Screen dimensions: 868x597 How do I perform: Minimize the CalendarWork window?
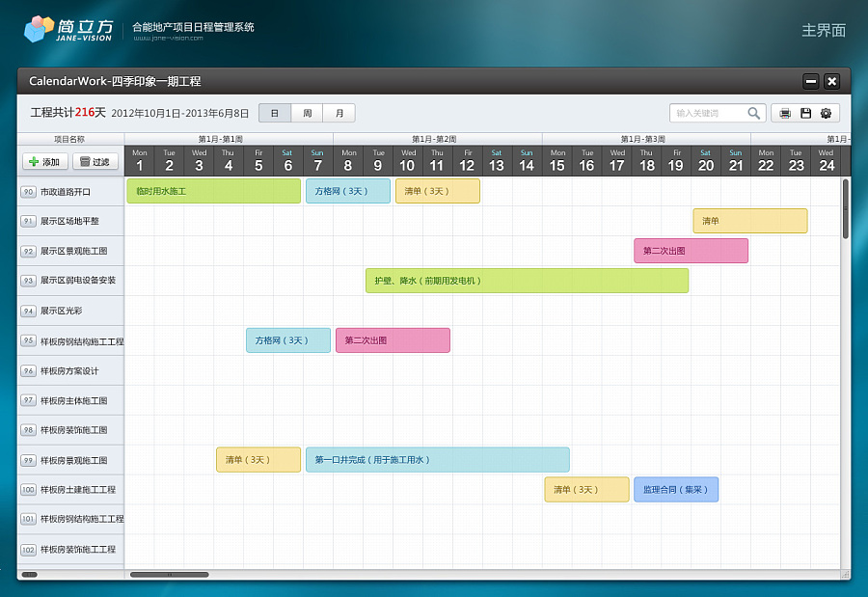pos(811,81)
